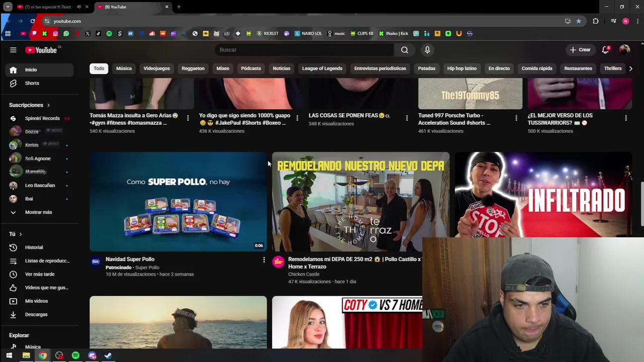This screenshot has height=362, width=644.
Task: Open the YouTube hamburger guide menu
Action: click(13, 50)
